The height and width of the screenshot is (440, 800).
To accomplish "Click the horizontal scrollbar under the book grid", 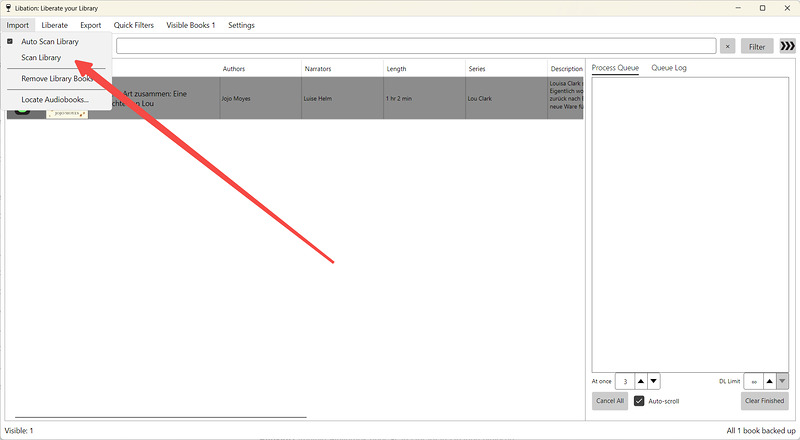I will pos(161,417).
